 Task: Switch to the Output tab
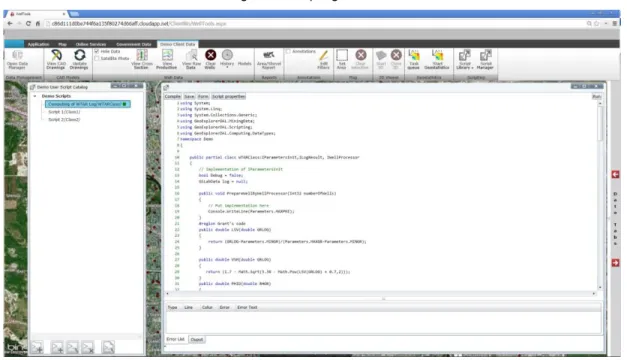click(x=197, y=340)
